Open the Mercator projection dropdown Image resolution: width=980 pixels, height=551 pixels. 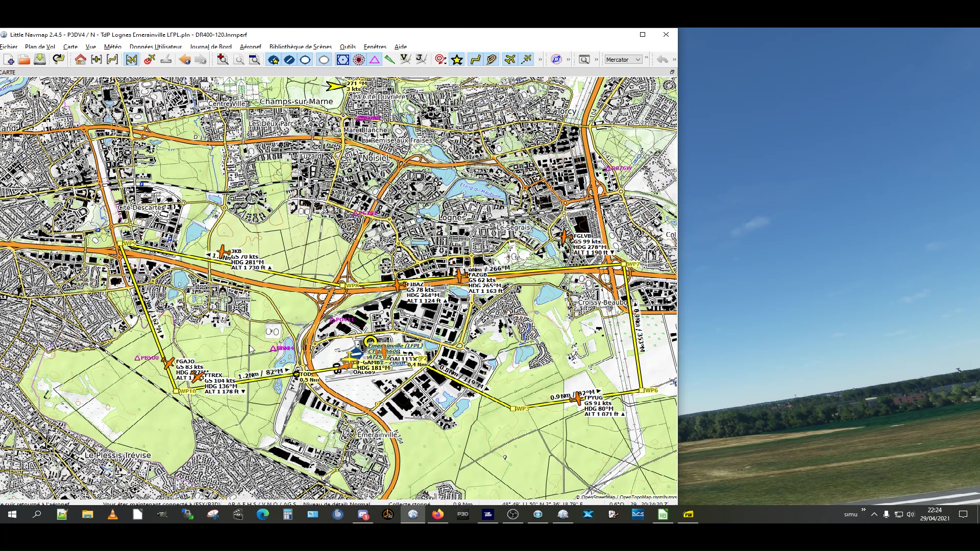click(623, 60)
